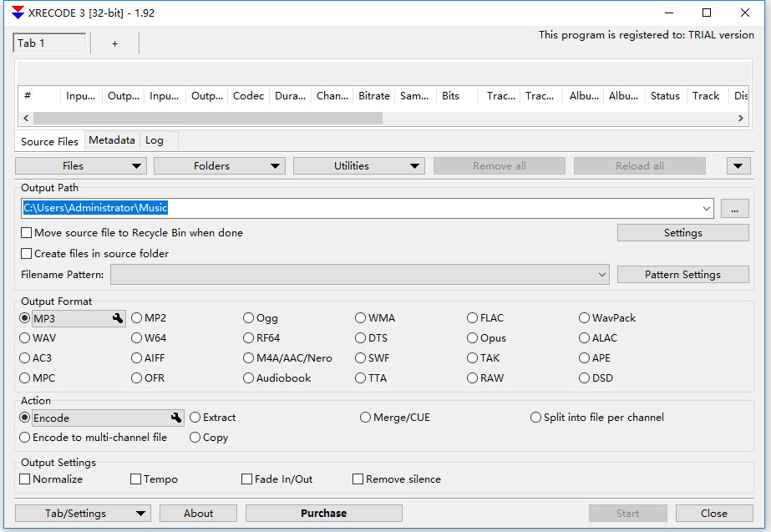Click the XRECODE logo in title bar
The width and height of the screenshot is (771, 532).
(x=18, y=13)
